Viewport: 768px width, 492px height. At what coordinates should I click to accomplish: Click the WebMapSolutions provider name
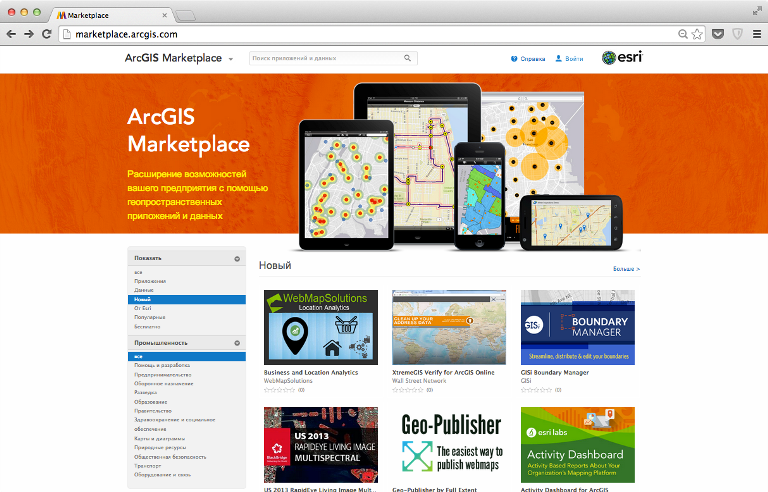pyautogui.click(x=288, y=381)
